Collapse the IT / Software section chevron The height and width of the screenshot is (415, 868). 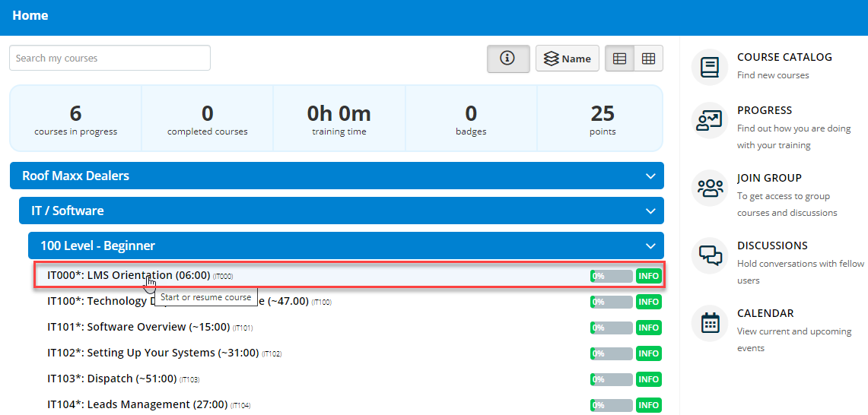pyautogui.click(x=650, y=211)
